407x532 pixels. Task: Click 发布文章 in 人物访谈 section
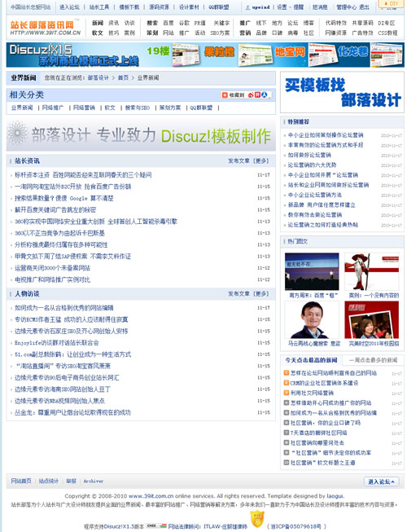[239, 293]
